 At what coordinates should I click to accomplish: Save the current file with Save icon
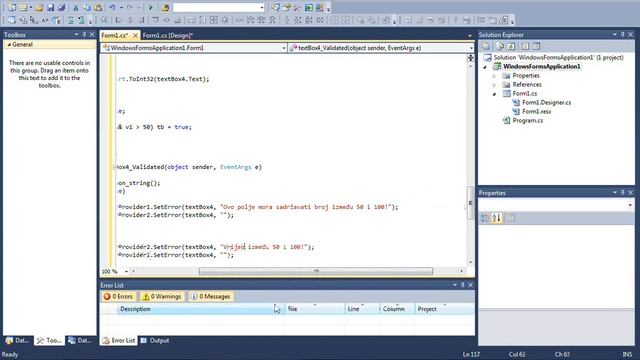coord(51,7)
